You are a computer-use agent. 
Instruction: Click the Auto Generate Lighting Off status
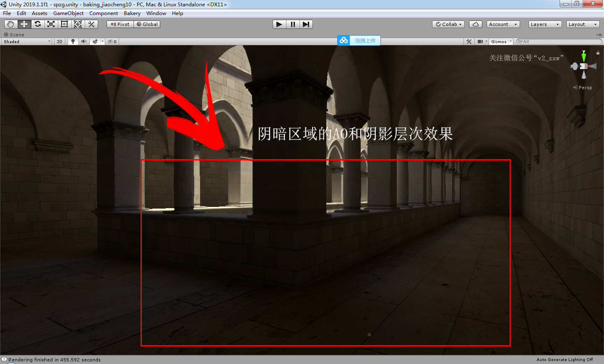[x=565, y=359]
